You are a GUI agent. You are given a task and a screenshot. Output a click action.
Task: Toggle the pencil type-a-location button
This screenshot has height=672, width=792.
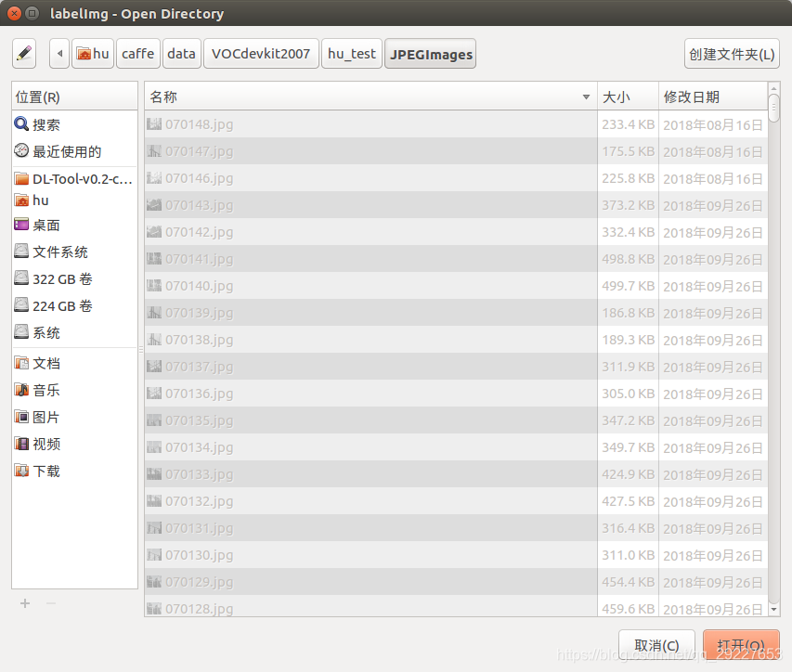24,54
